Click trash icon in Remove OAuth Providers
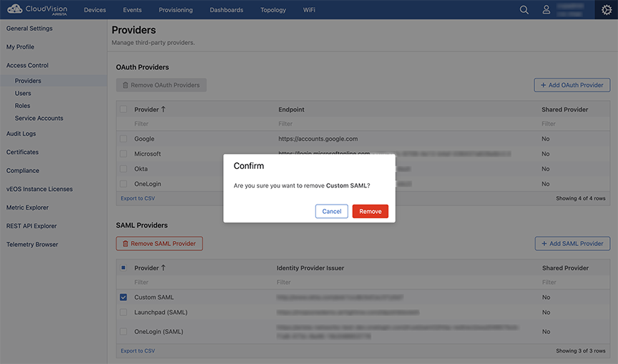This screenshot has width=618, height=364. pos(125,85)
